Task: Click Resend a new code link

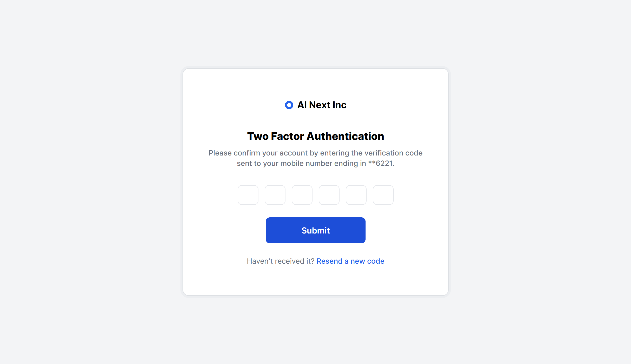Action: 350,261
